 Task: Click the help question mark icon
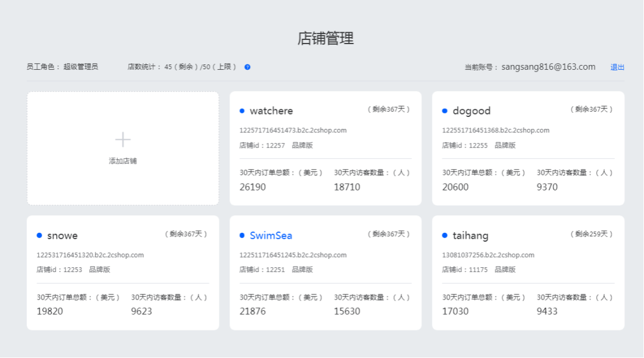coord(247,66)
